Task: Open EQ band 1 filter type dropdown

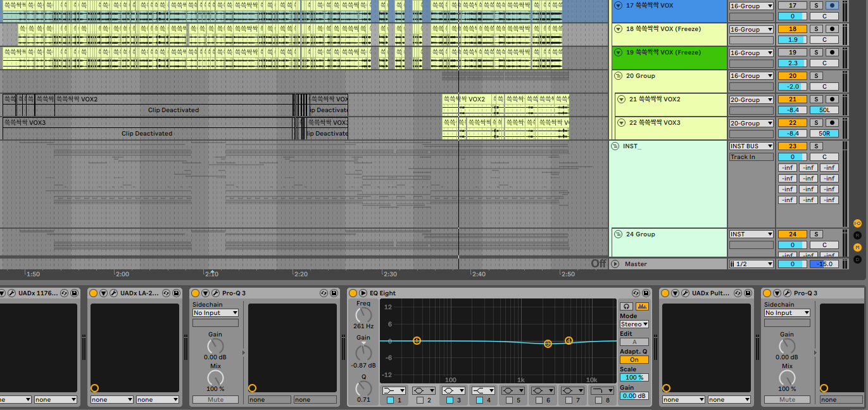Action: point(394,390)
